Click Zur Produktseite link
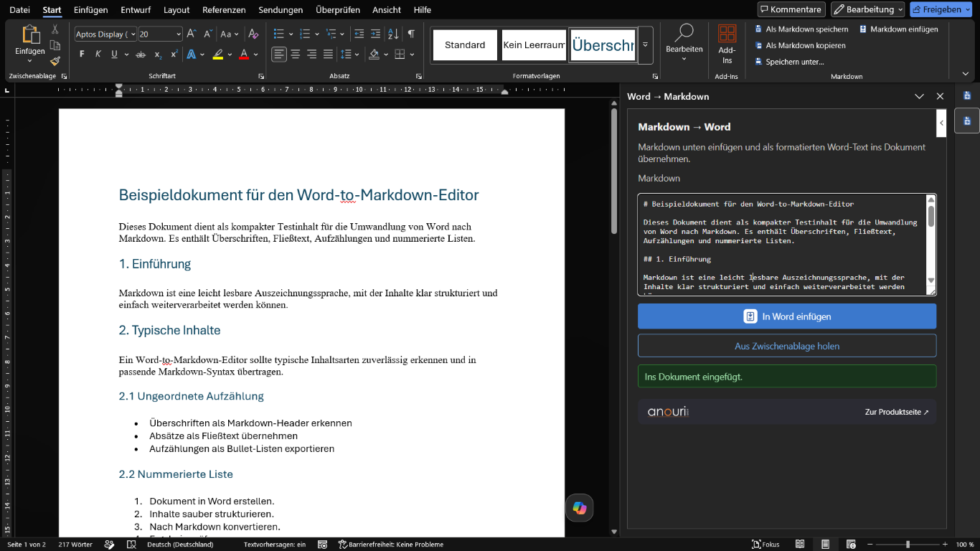 tap(897, 413)
